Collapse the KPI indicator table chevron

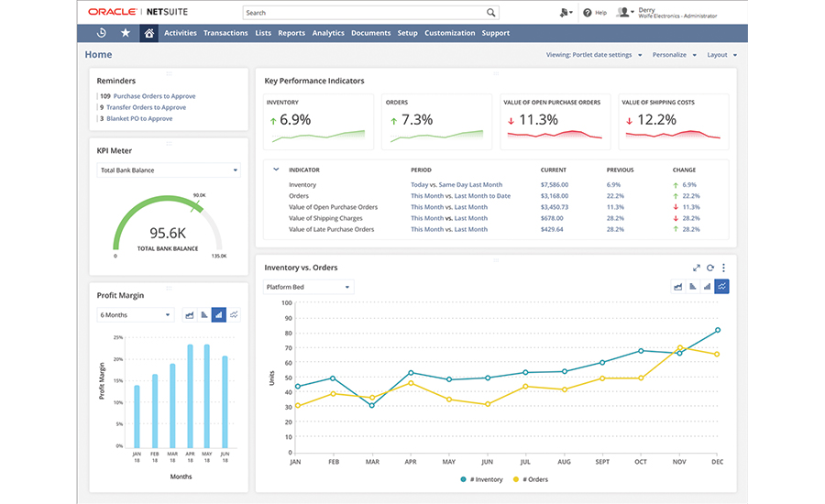click(x=276, y=170)
